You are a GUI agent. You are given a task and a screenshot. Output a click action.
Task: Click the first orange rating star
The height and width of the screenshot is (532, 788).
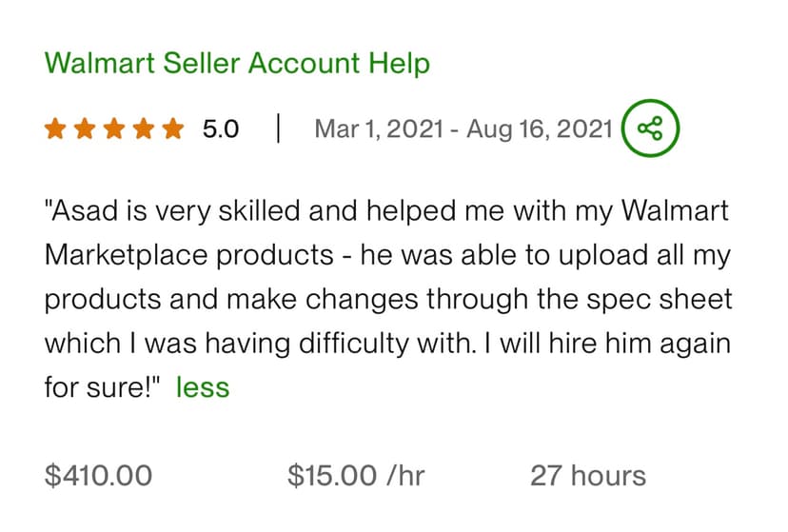tap(55, 128)
